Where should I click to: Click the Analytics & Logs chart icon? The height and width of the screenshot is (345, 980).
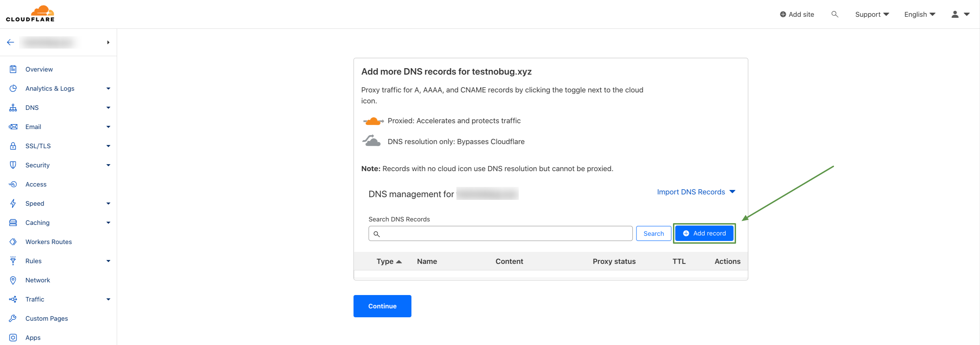coord(13,88)
